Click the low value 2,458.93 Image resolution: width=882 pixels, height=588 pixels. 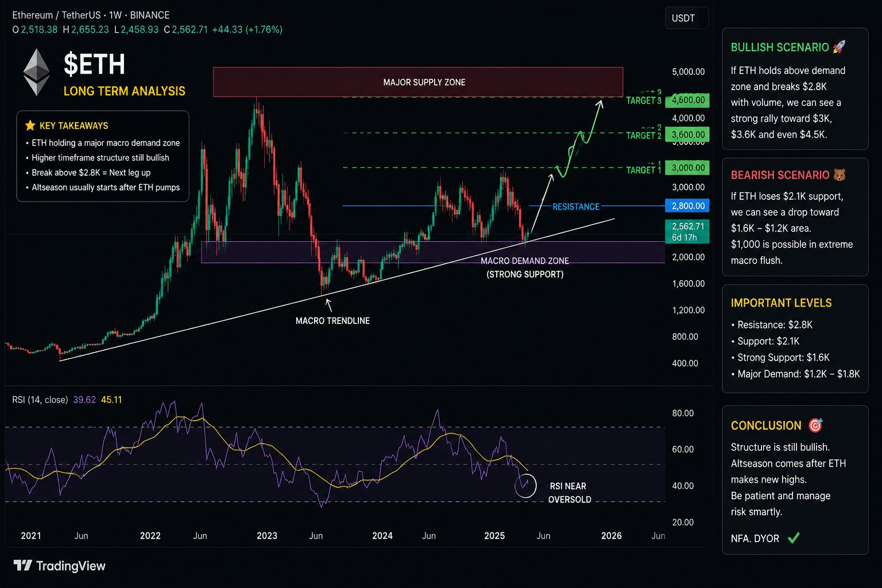click(140, 29)
